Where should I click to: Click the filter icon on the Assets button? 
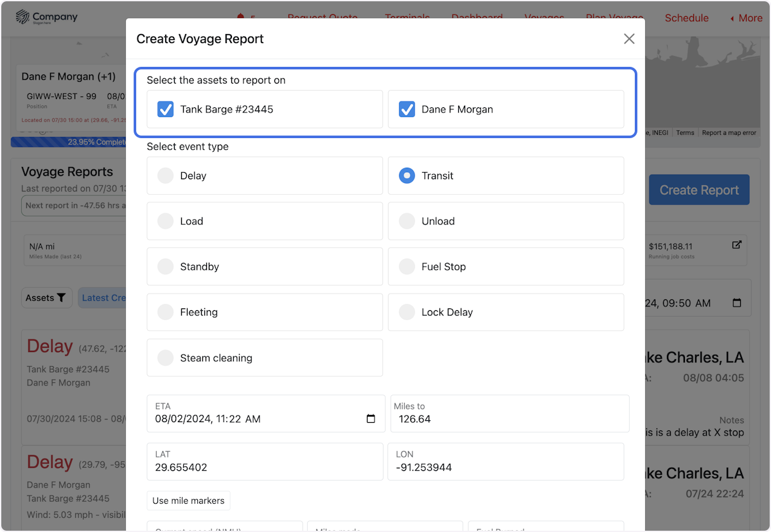pyautogui.click(x=62, y=297)
